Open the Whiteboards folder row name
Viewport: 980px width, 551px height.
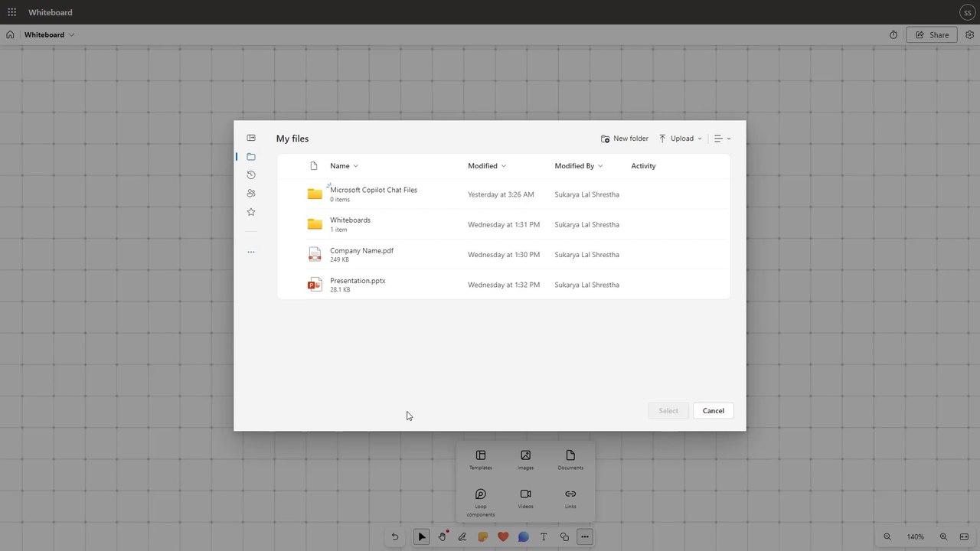pyautogui.click(x=350, y=220)
